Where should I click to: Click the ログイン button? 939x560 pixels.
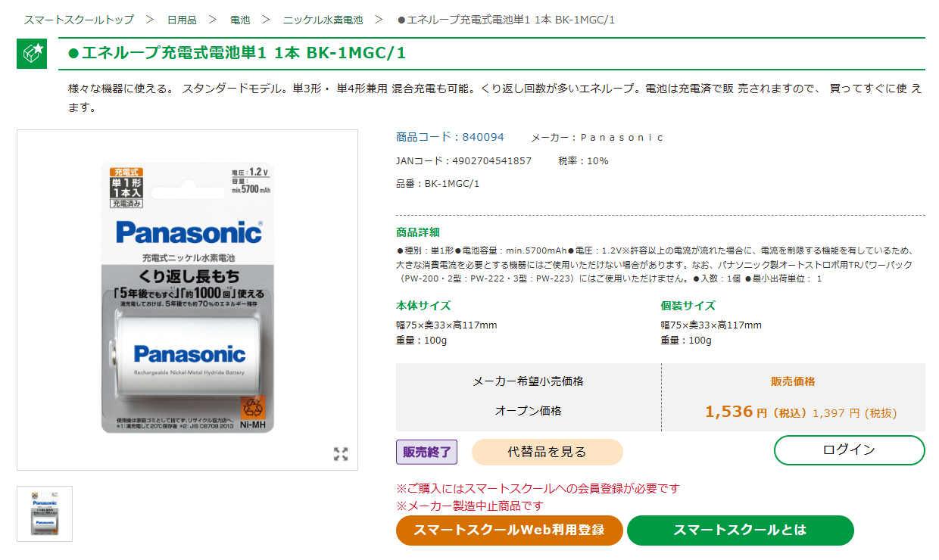click(x=849, y=450)
